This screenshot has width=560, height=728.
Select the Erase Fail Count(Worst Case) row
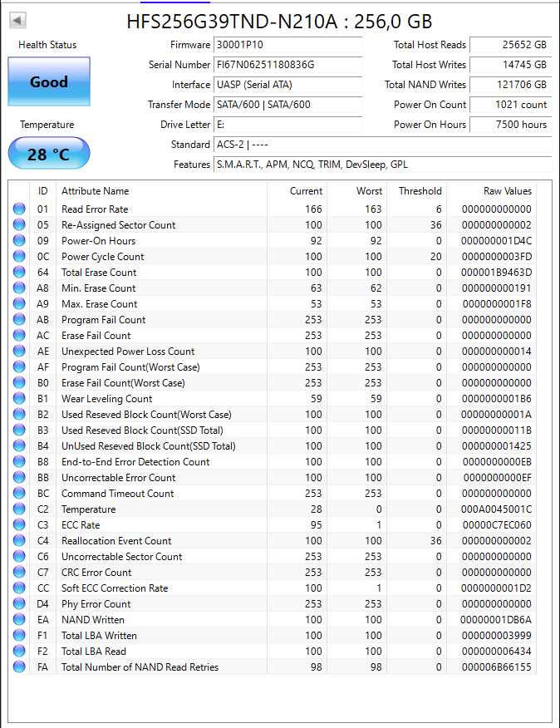coord(274,382)
